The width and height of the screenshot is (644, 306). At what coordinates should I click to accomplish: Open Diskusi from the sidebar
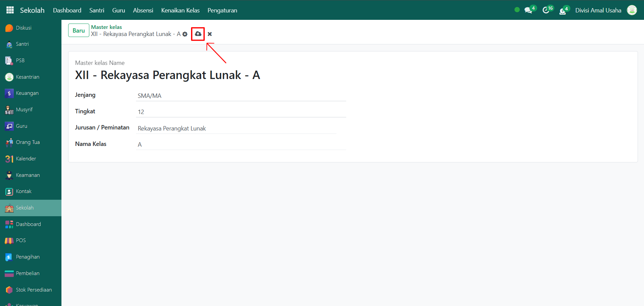click(24, 28)
